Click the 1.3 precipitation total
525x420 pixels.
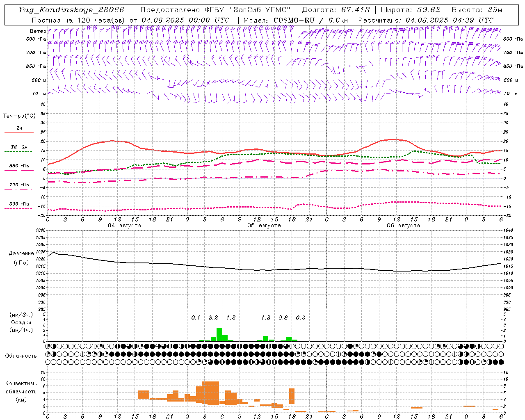pyautogui.click(x=266, y=317)
